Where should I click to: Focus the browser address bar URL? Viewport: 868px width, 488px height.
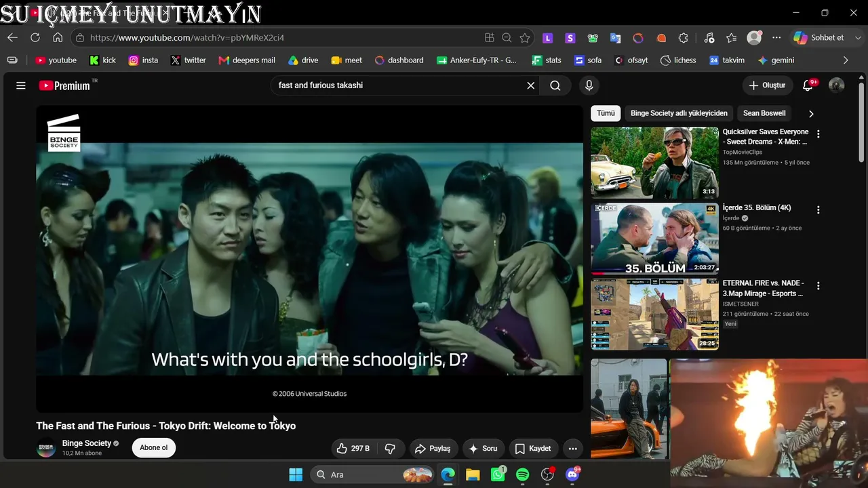point(187,38)
